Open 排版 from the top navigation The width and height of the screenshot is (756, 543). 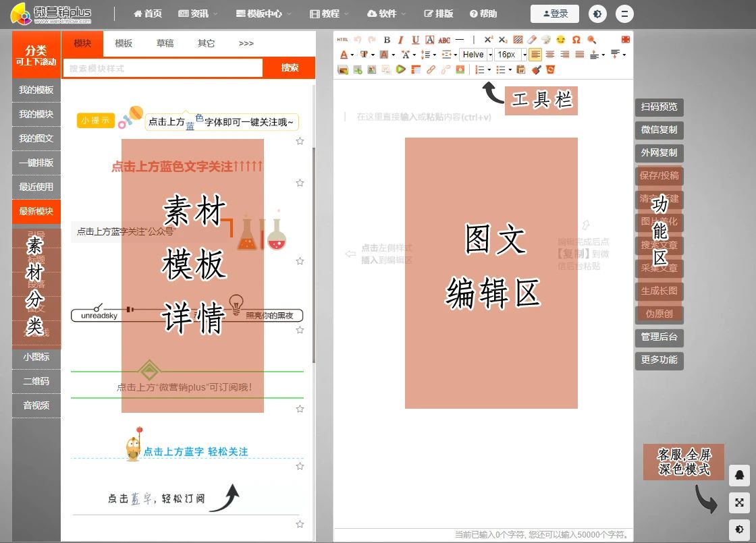438,14
